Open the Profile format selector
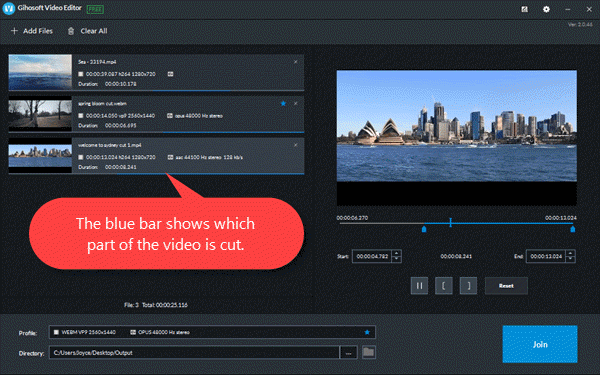Screen dimensions: 600x375 pos(212,332)
